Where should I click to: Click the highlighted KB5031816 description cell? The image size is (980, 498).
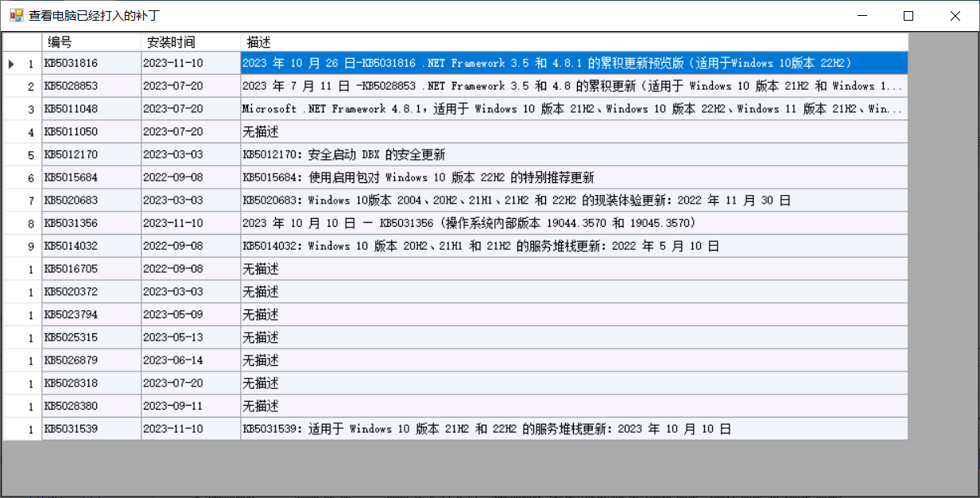(x=574, y=64)
